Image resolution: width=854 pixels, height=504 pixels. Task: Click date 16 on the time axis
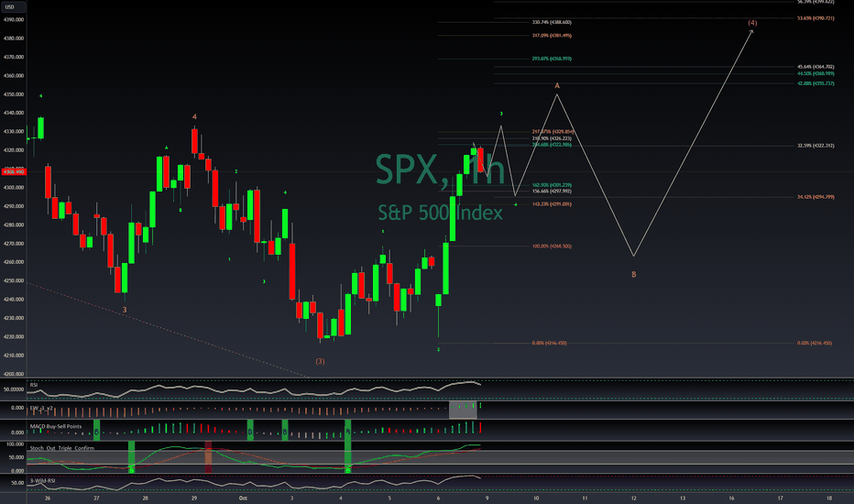[731, 498]
